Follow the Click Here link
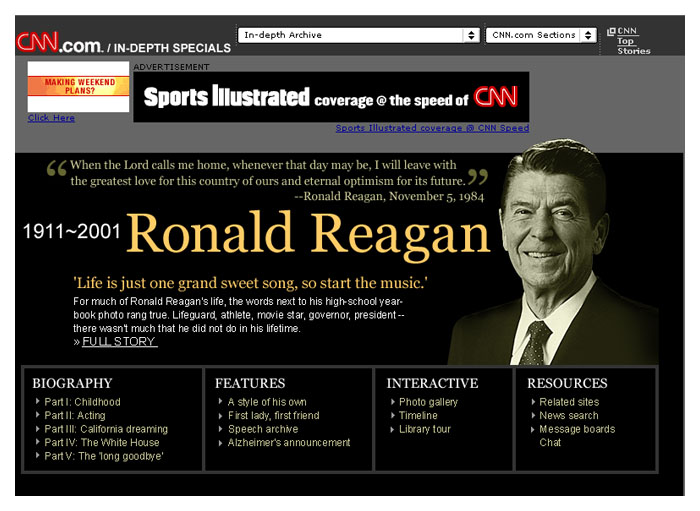 (x=51, y=118)
